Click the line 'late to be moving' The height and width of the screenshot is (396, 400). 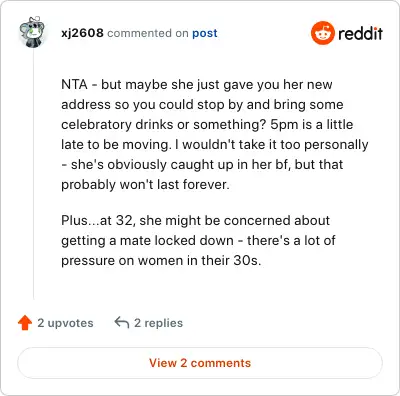tap(215, 144)
